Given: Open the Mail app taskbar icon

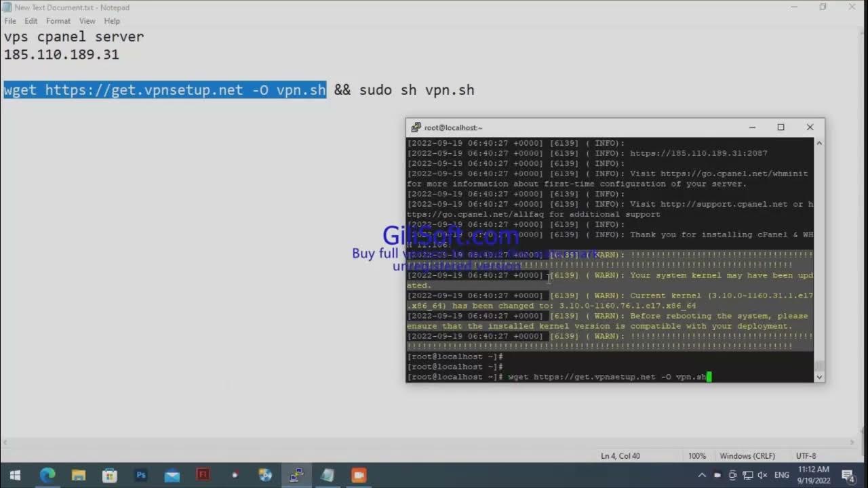Looking at the screenshot, I should [x=172, y=475].
